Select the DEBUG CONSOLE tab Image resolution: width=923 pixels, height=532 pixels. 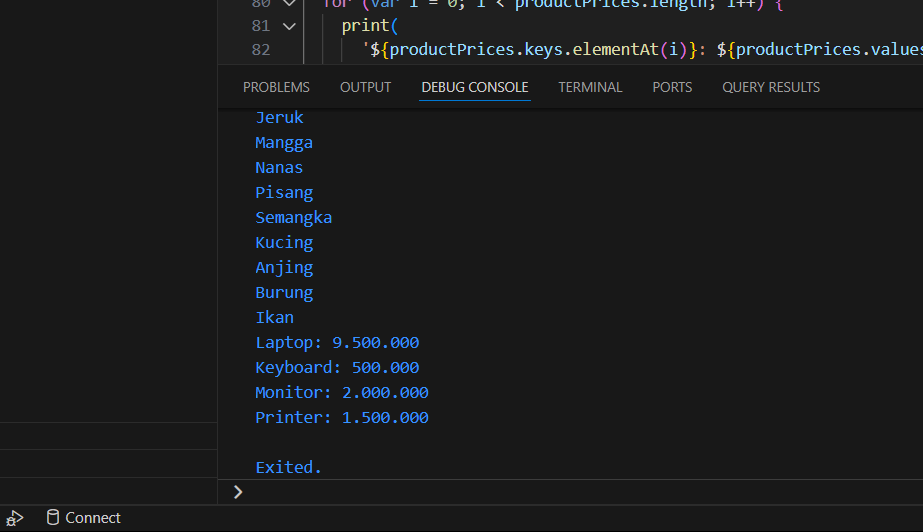474,87
